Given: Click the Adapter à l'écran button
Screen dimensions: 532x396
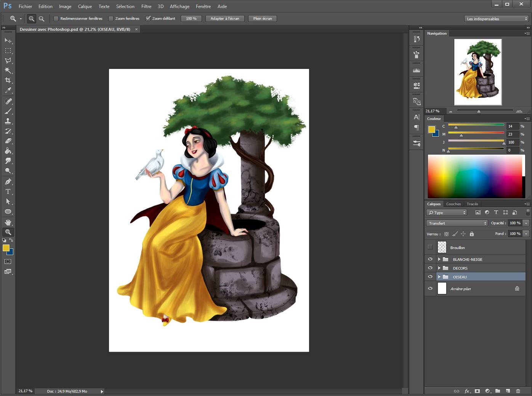Looking at the screenshot, I should coord(224,18).
